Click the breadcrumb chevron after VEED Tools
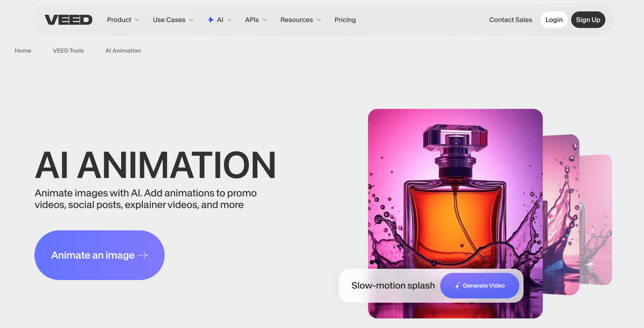The image size is (644, 328). 95,51
